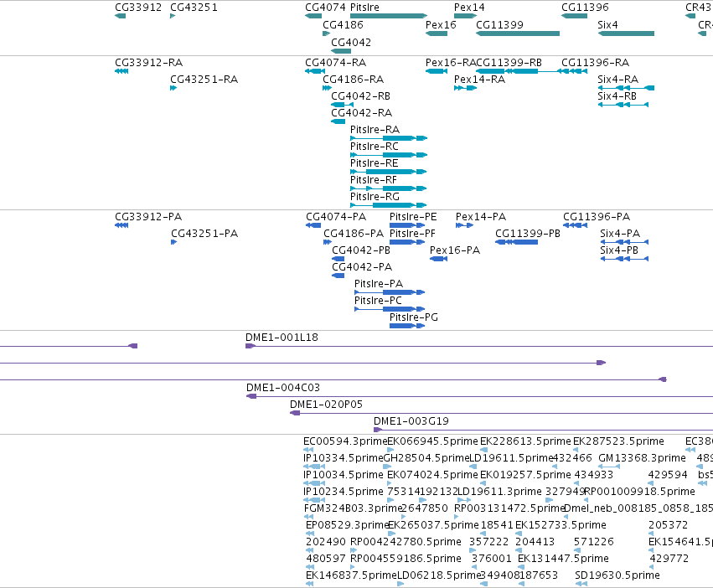This screenshot has height=588, width=713.
Task: Click BAC clone DME1-001L18
Action: tap(282, 338)
